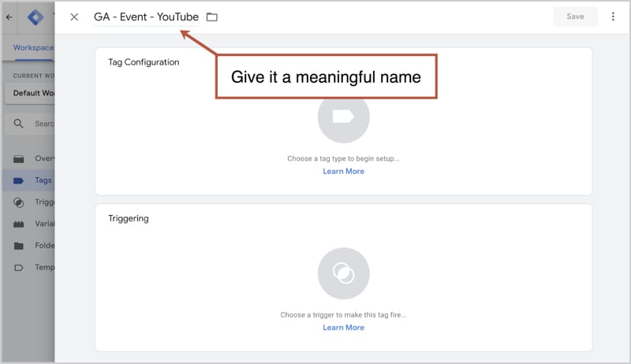This screenshot has width=631, height=364.
Task: Click the Templates tag-outline icon in the sidebar
Action: (x=18, y=268)
